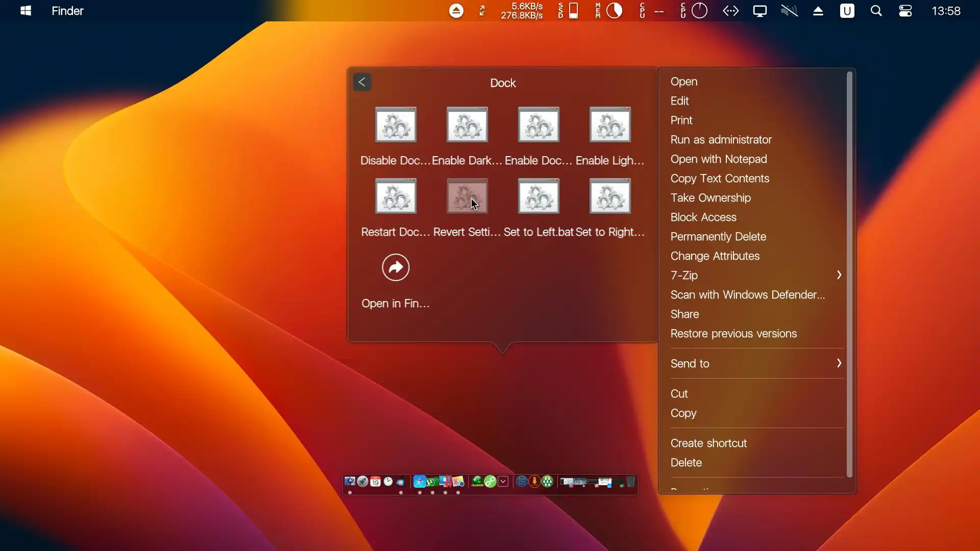This screenshot has width=980, height=551.
Task: Click the dropdown chevron icon in dock
Action: [503, 482]
